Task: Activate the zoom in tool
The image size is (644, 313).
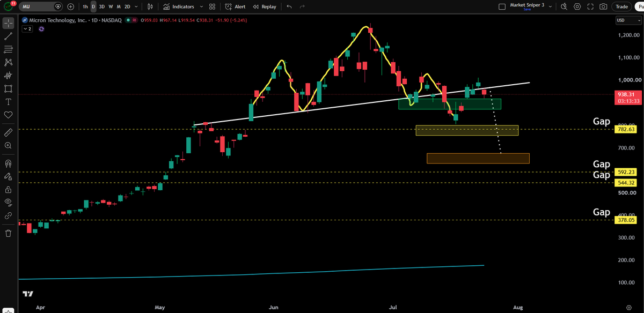Action: 8,145
